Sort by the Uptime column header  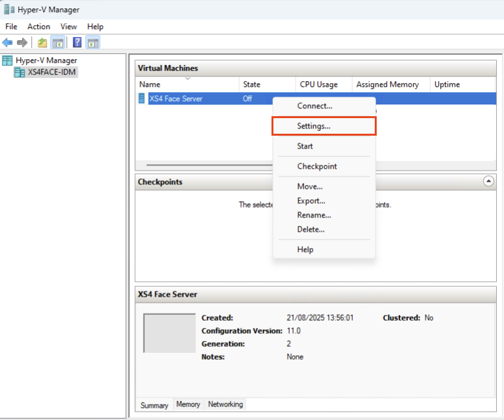coord(463,84)
